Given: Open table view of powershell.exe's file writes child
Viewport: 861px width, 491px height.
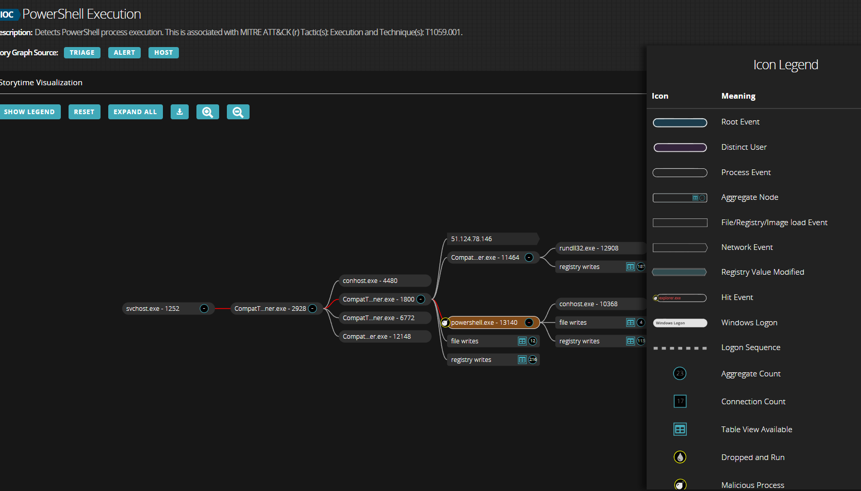Looking at the screenshot, I should [630, 322].
